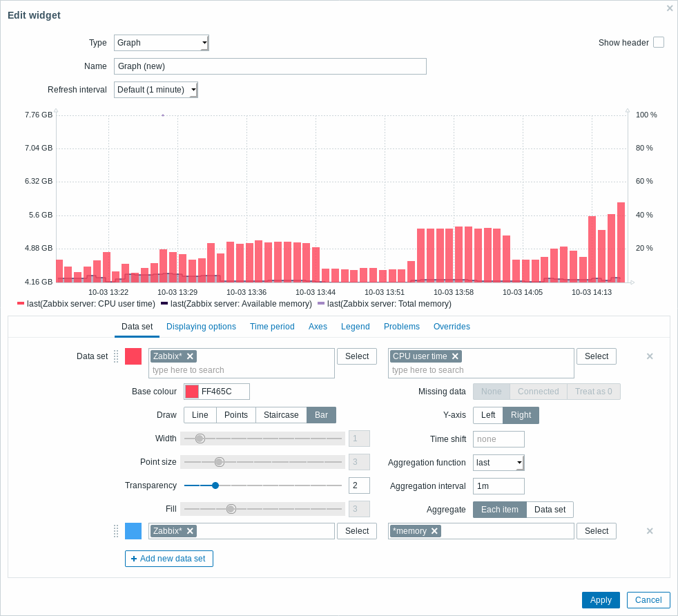
Task: Switch to the Data set tab
Action: coord(137,327)
